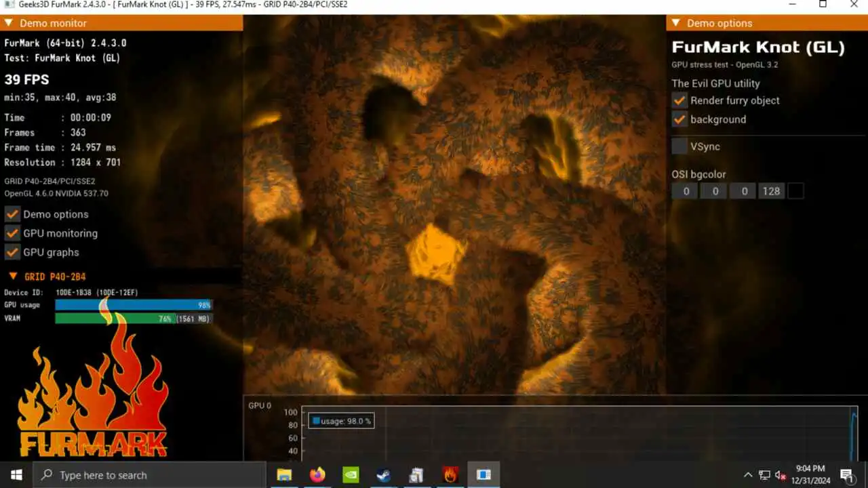Switch to FurMark flame taskbar icon
This screenshot has height=488, width=868.
pyautogui.click(x=450, y=475)
